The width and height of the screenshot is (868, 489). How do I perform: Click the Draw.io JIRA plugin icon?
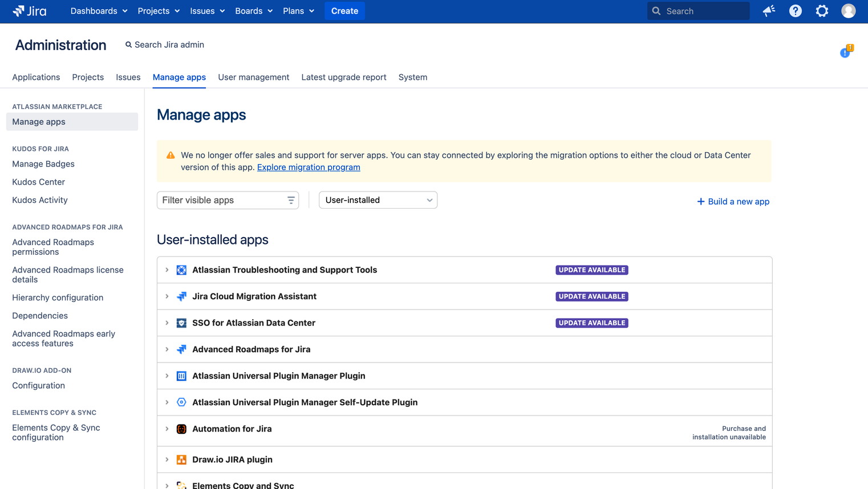coord(181,459)
